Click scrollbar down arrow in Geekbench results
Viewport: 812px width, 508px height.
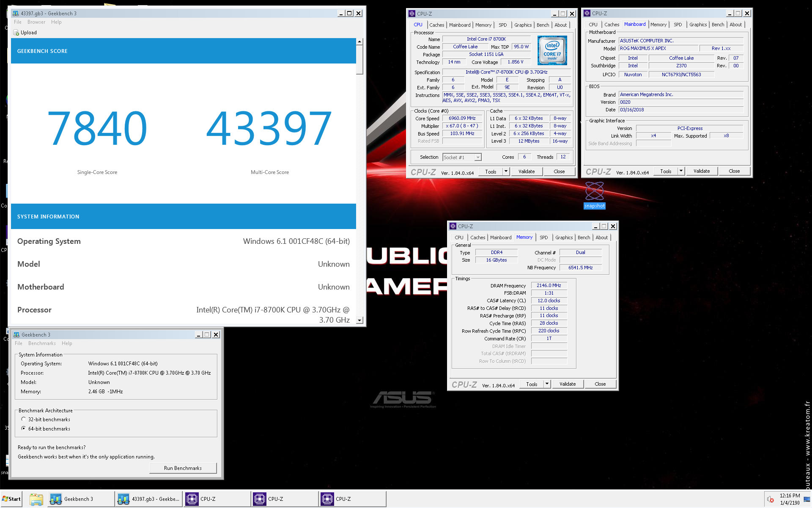point(359,320)
